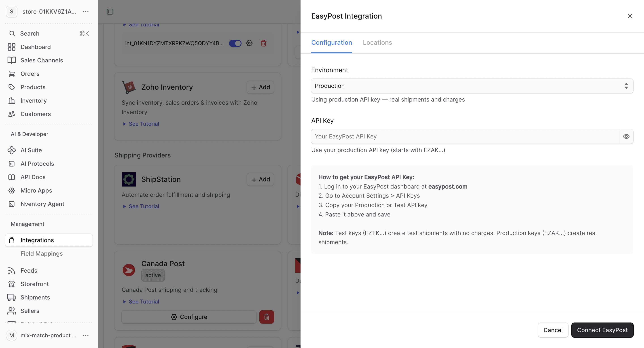Viewport: 644px width, 348px height.
Task: Select the Configuration tab
Action: [x=331, y=42]
